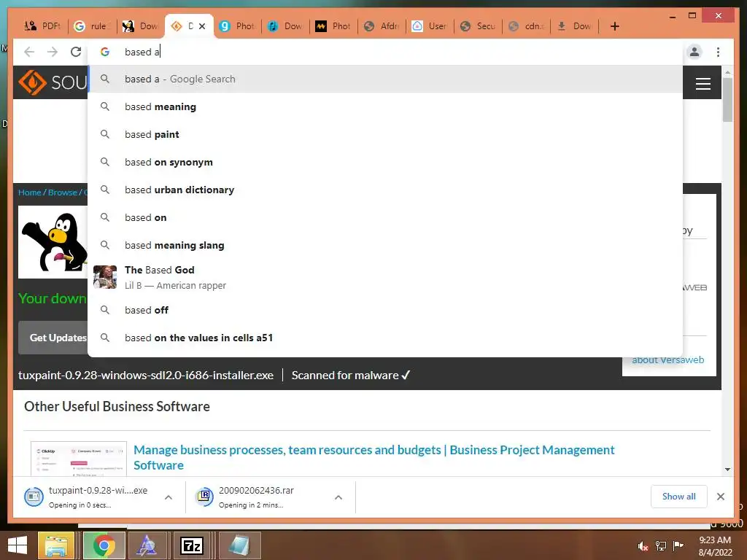Open the Downloads tab with arrow icon
This screenshot has height=560, width=747.
coord(575,26)
